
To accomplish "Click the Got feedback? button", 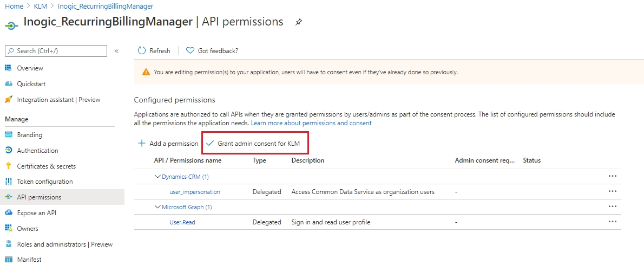I will click(212, 50).
